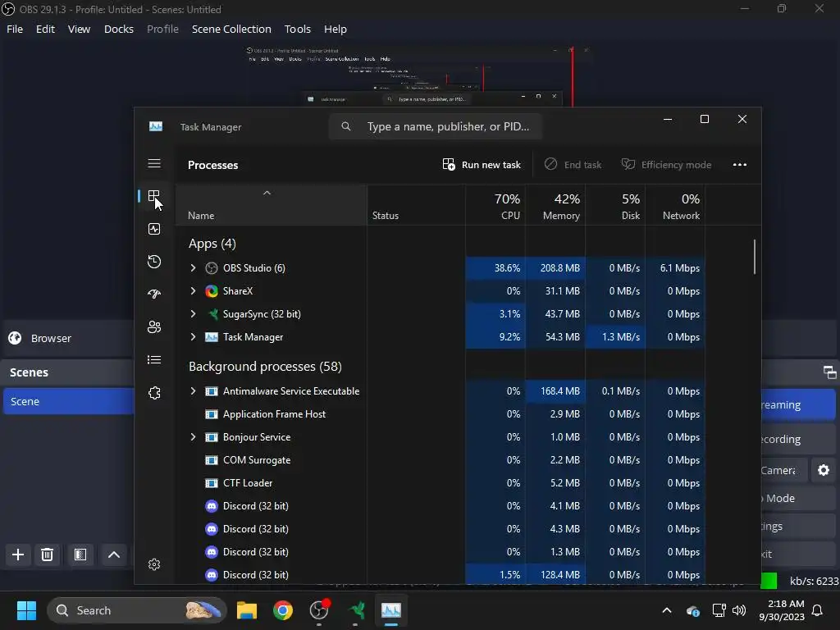The image size is (840, 630).
Task: Click the Efficiency mode button
Action: pos(666,164)
